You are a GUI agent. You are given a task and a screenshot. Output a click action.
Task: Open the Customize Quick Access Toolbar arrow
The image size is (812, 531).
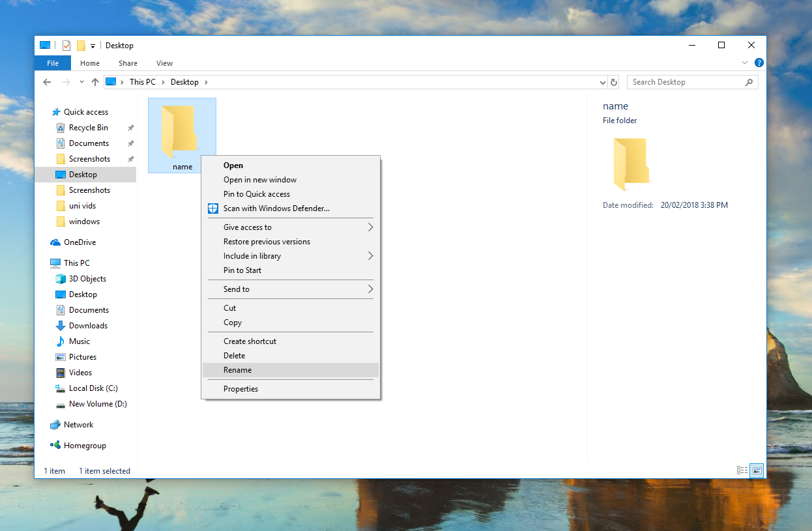[x=93, y=46]
